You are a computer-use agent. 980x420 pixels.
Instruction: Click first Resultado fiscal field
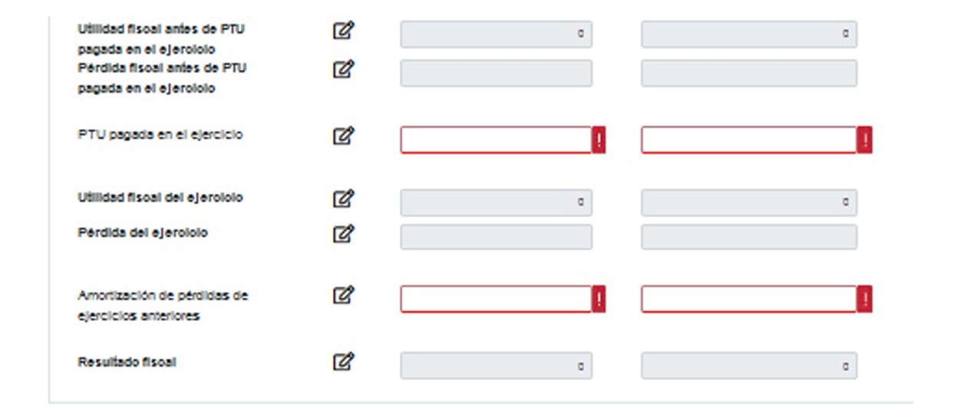[x=496, y=365]
